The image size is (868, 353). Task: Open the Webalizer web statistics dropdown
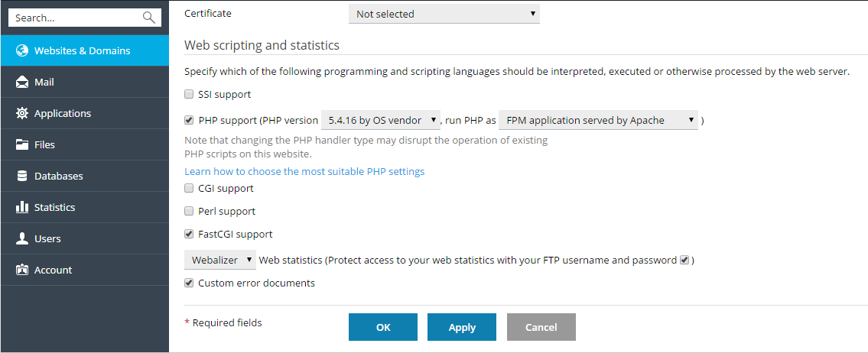221,261
